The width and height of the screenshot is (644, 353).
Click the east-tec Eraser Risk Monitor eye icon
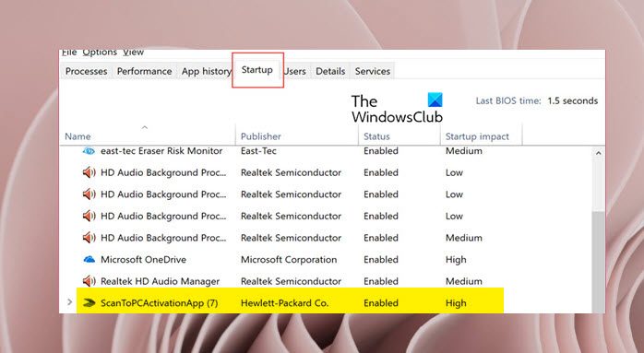coord(89,151)
